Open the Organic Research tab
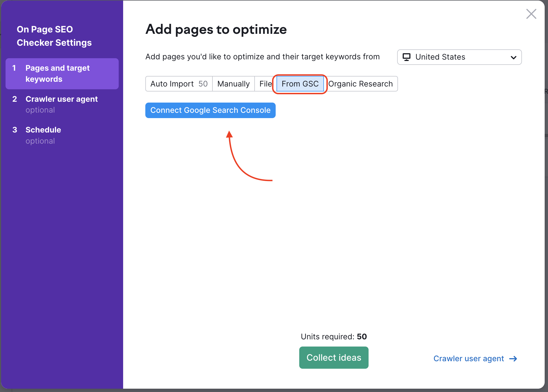The image size is (548, 392). tap(361, 84)
